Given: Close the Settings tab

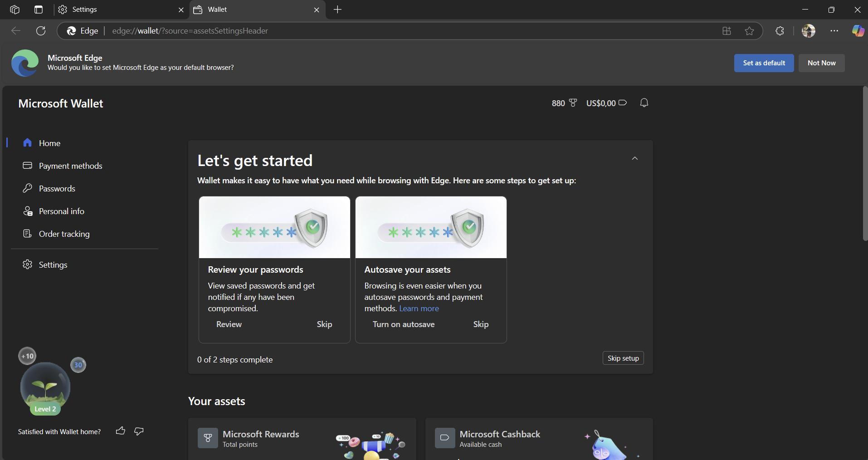Looking at the screenshot, I should [181, 10].
